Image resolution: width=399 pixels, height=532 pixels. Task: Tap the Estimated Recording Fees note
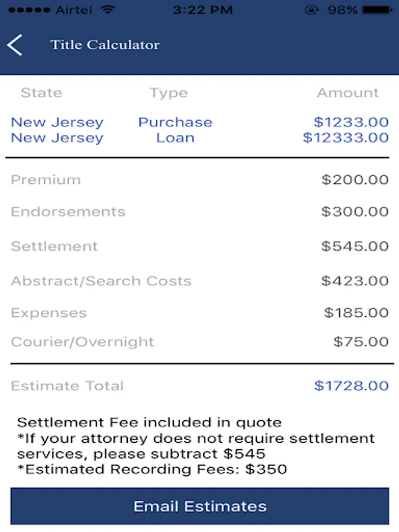152,470
